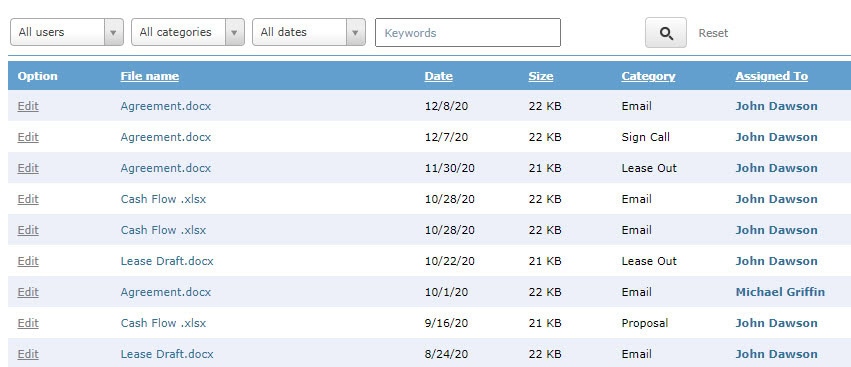Select the 10/22/20 date cell
This screenshot has height=367, width=851.
click(x=449, y=261)
